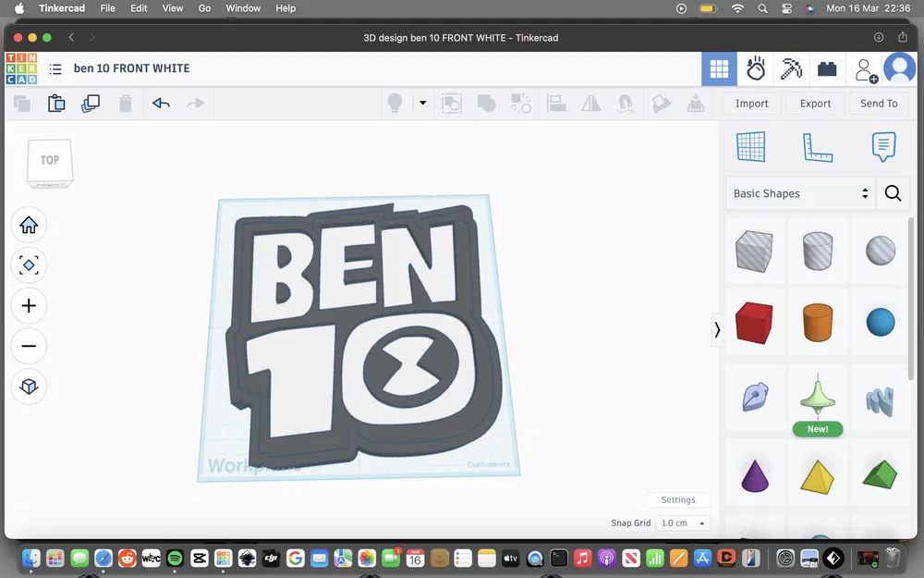The width and height of the screenshot is (924, 578).
Task: Open the light bulb dropdown arrow
Action: point(422,104)
